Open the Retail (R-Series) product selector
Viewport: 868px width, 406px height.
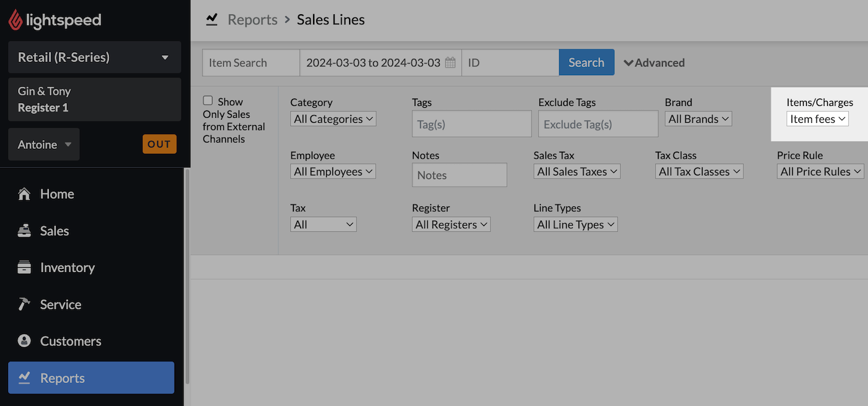click(94, 58)
